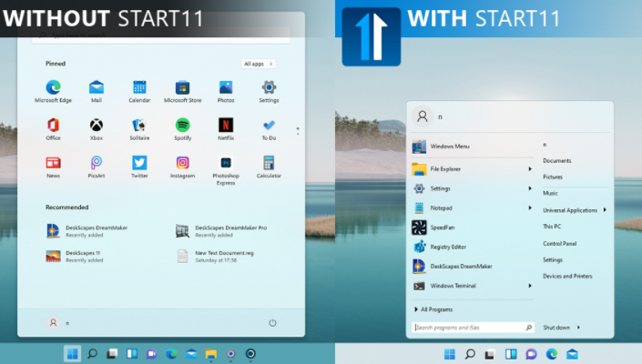642x364 pixels.
Task: Launch DeskScapes DreamMaker in Start11 menu
Action: 473,267
